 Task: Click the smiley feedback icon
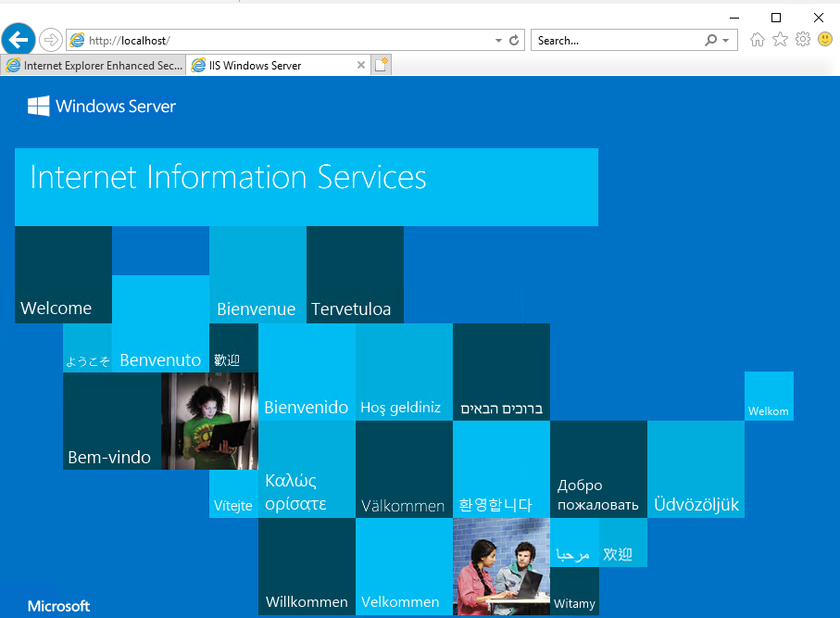(x=825, y=39)
